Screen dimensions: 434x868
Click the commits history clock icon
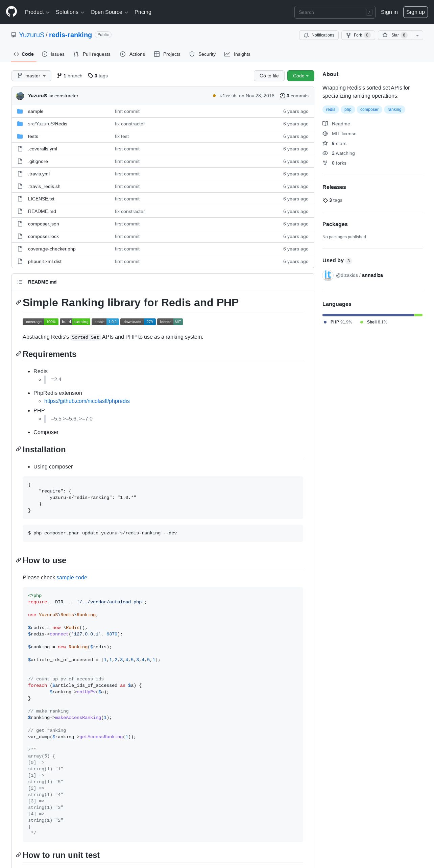(283, 96)
